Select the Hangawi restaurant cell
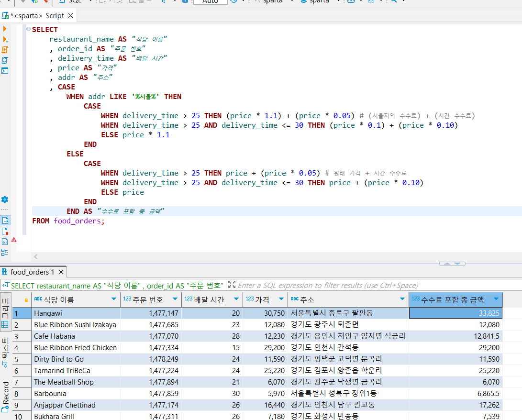This screenshot has height=420, width=522. coord(76,313)
